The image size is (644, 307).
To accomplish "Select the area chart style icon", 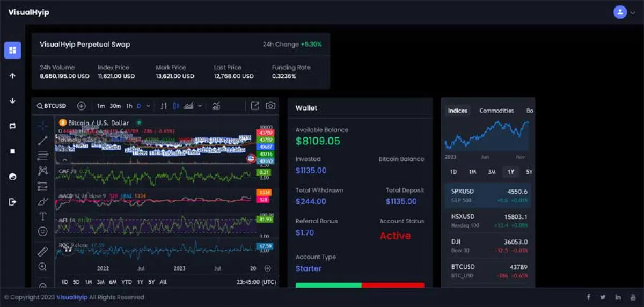I will point(188,106).
